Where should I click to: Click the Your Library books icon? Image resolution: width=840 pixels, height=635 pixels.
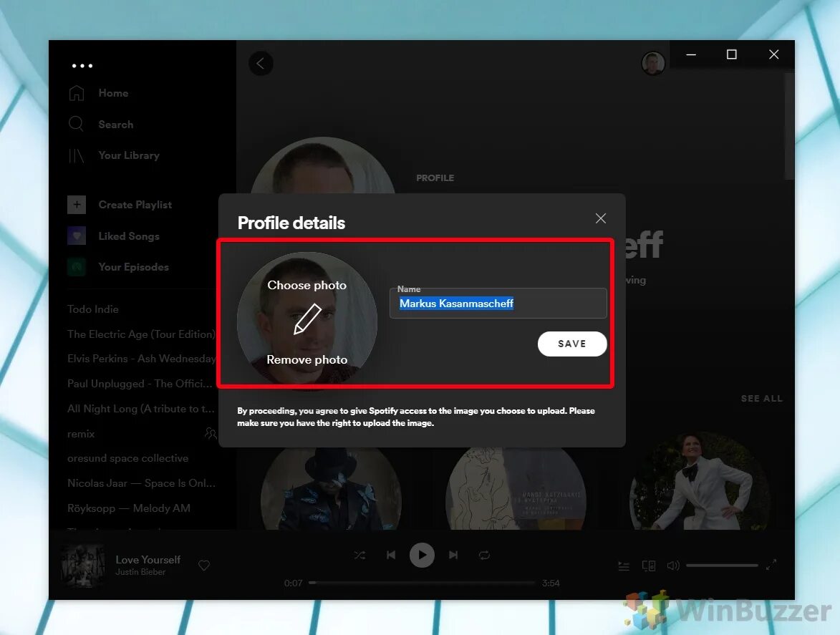click(76, 155)
